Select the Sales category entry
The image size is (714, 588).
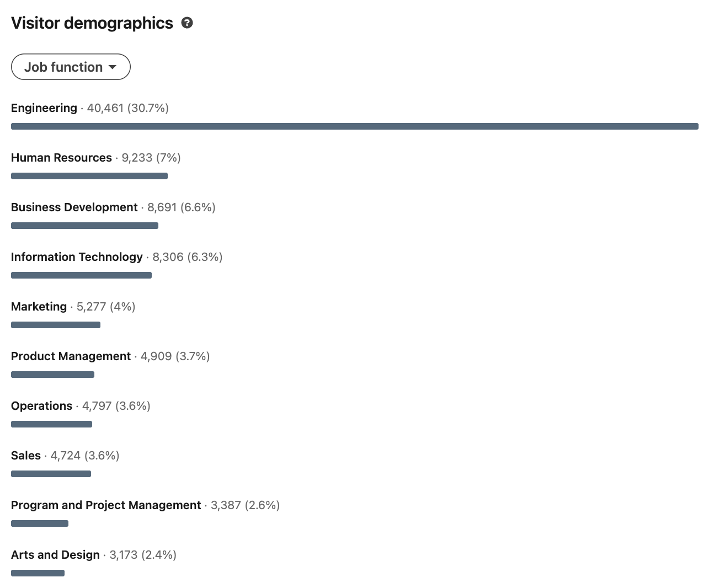click(25, 456)
